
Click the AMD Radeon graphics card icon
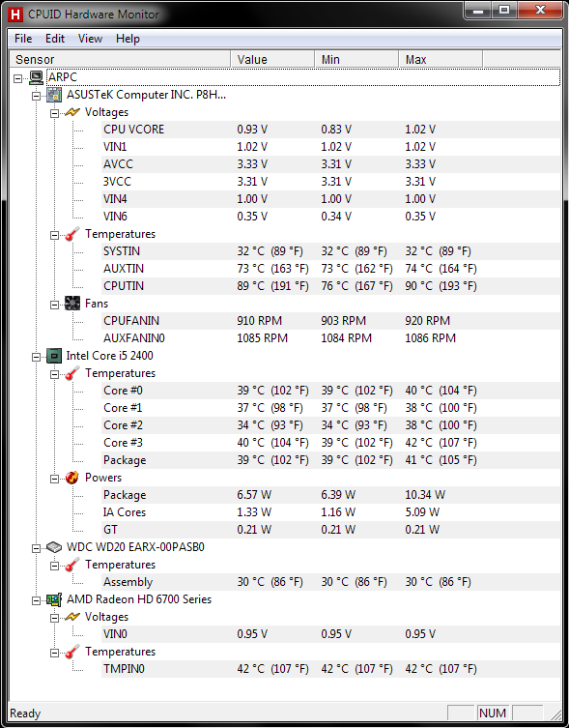point(54,599)
